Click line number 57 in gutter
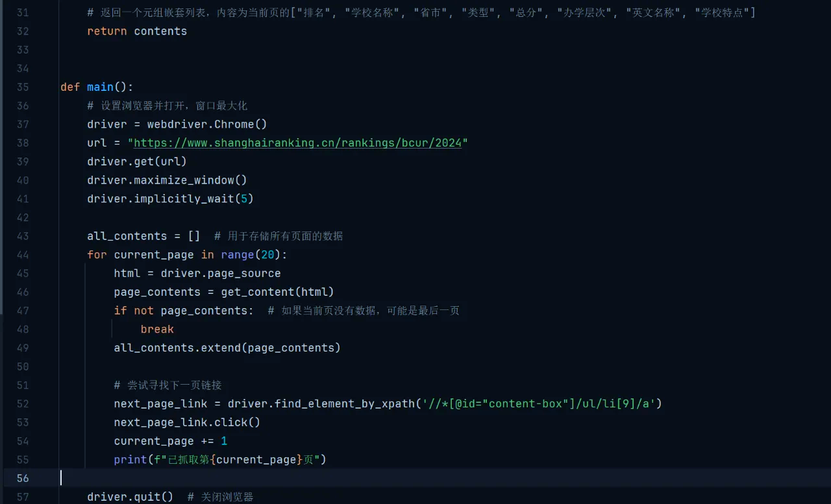This screenshot has height=504, width=831. pyautogui.click(x=22, y=497)
